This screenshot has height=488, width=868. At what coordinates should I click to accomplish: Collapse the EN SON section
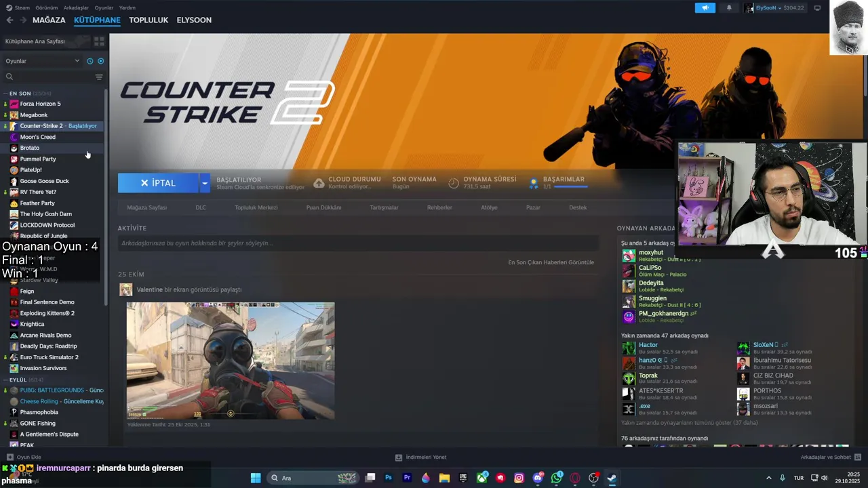20,93
